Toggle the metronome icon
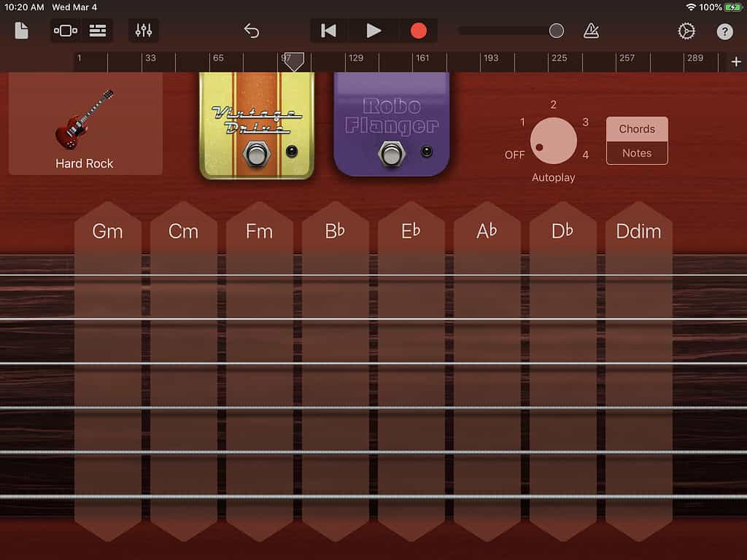747x560 pixels. tap(591, 31)
